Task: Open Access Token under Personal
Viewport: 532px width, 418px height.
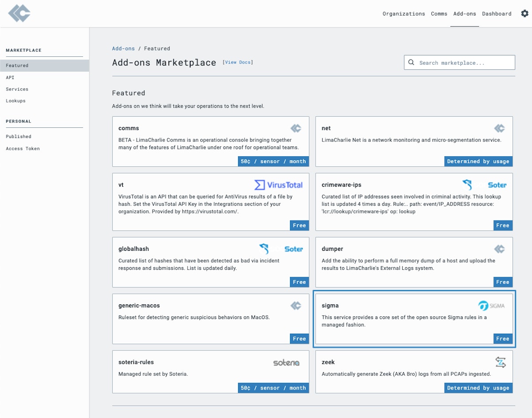Action: tap(23, 149)
